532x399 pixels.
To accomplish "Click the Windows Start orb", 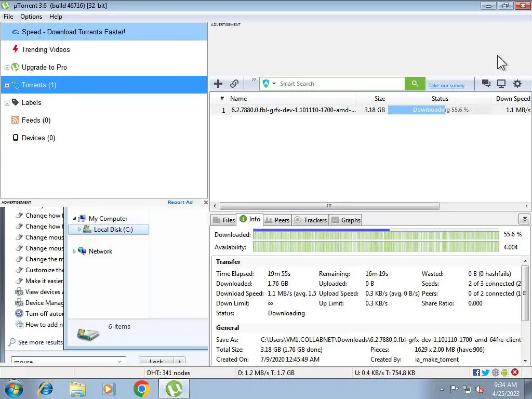I will [14, 389].
